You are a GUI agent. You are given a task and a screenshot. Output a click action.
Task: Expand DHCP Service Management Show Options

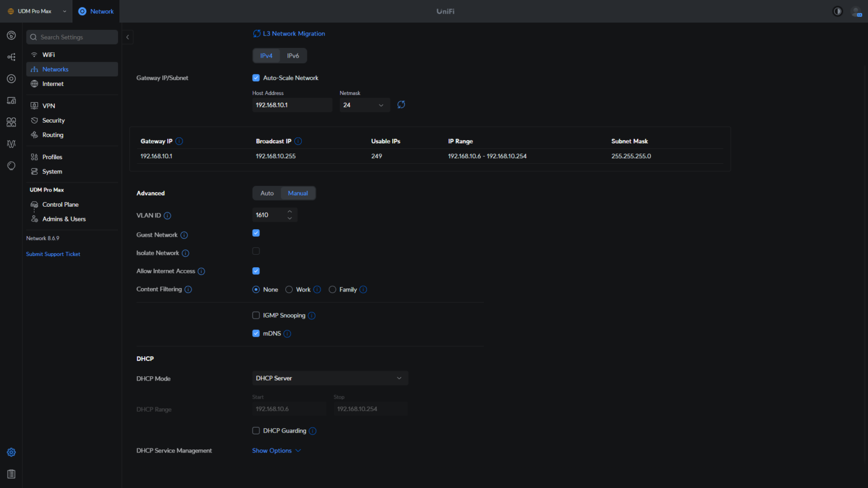(x=276, y=450)
